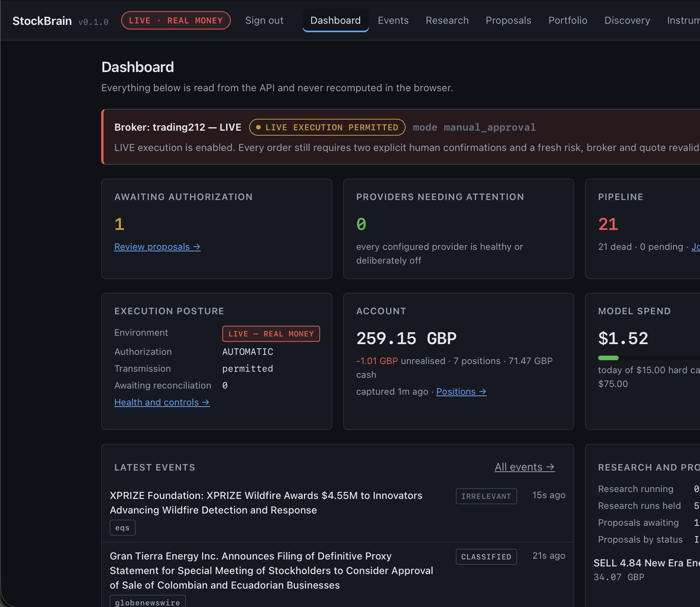Click LIVE EXECUTION PERMITTED badge
The image size is (700, 607).
pyautogui.click(x=327, y=127)
